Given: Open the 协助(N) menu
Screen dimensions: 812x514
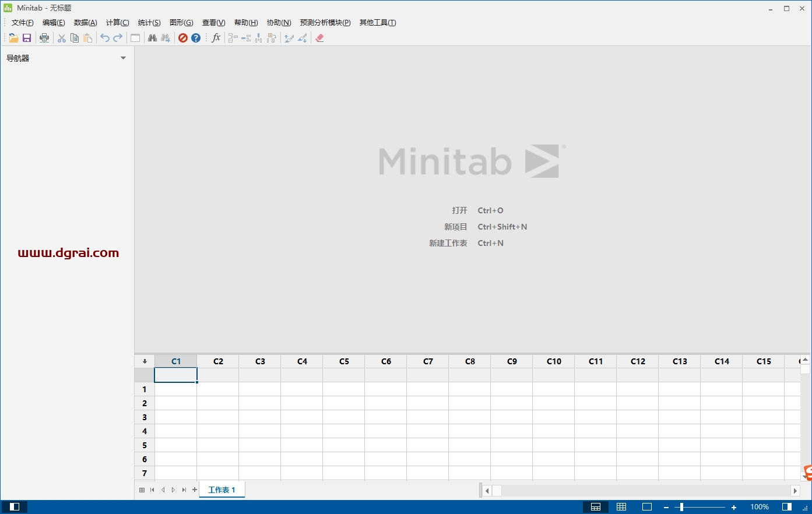Looking at the screenshot, I should pyautogui.click(x=279, y=23).
